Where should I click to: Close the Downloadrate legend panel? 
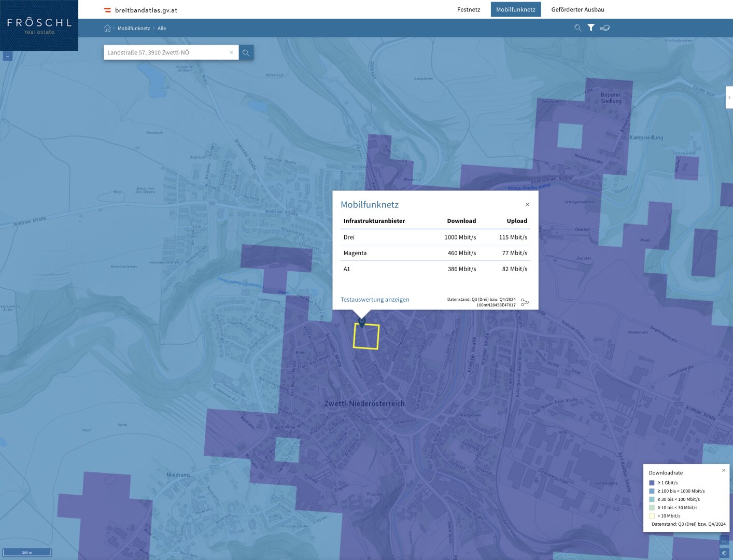coord(724,471)
